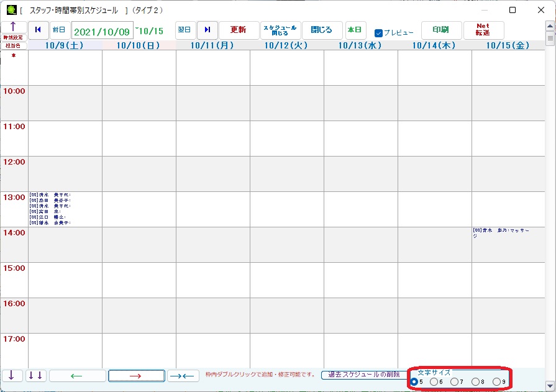Click the red asterisk row label
Screen dimensions: 556x392
click(x=14, y=56)
